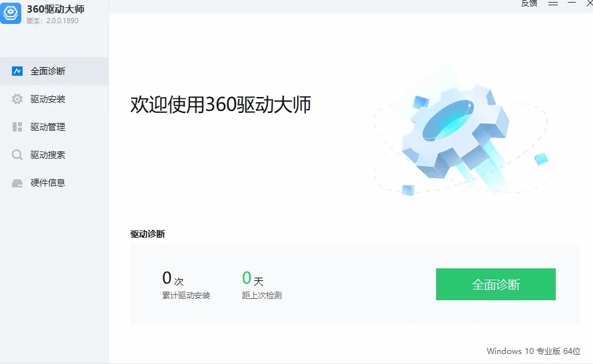
Task: Open the 反馈 feedback link
Action: pos(529,3)
